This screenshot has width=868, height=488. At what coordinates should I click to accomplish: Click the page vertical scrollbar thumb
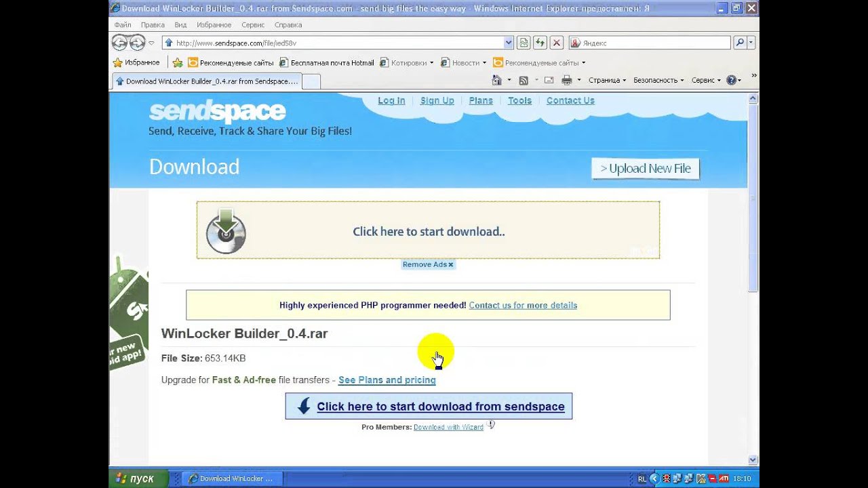point(753,198)
